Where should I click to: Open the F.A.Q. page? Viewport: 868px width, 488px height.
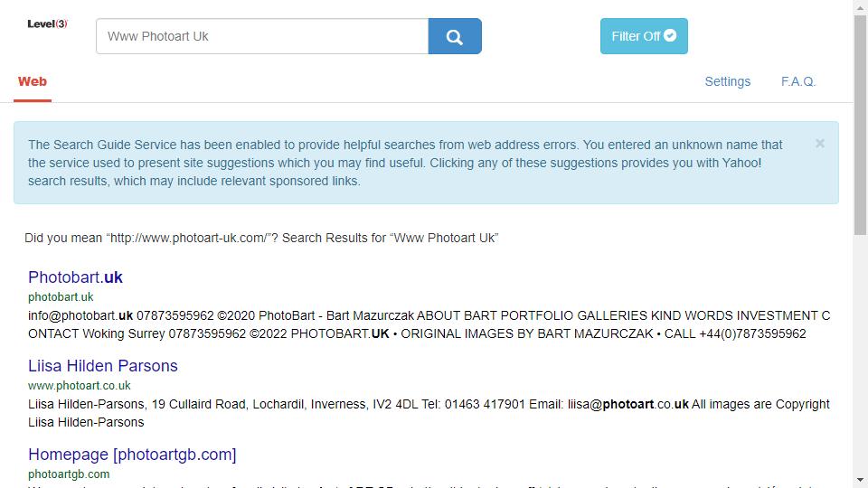click(798, 82)
